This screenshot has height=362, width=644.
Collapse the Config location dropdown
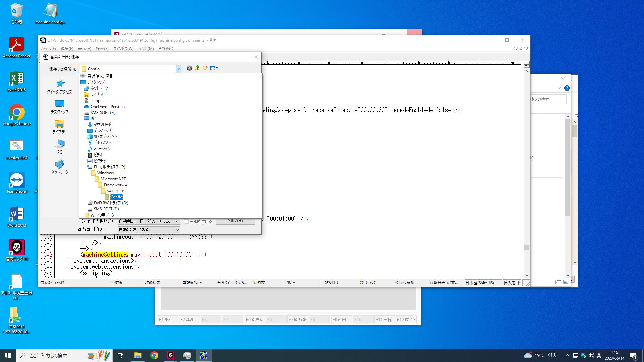point(178,69)
